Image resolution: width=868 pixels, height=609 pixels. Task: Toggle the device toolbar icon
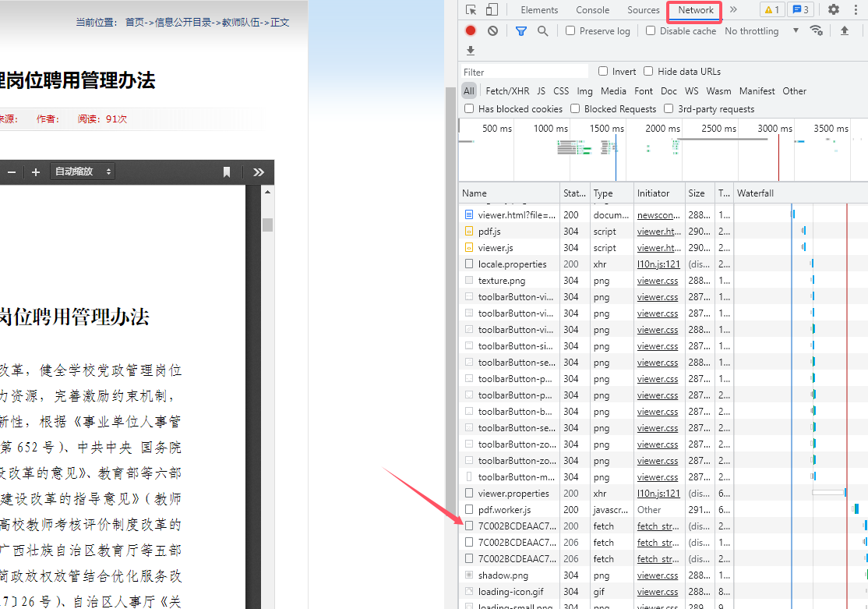492,10
